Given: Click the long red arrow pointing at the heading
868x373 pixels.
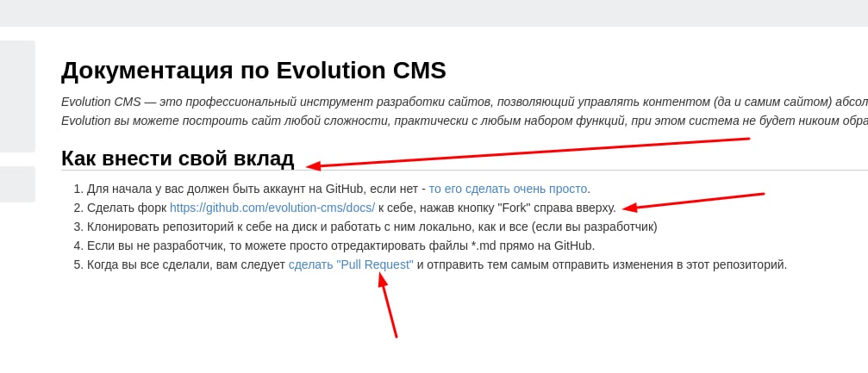Looking at the screenshot, I should [528, 152].
